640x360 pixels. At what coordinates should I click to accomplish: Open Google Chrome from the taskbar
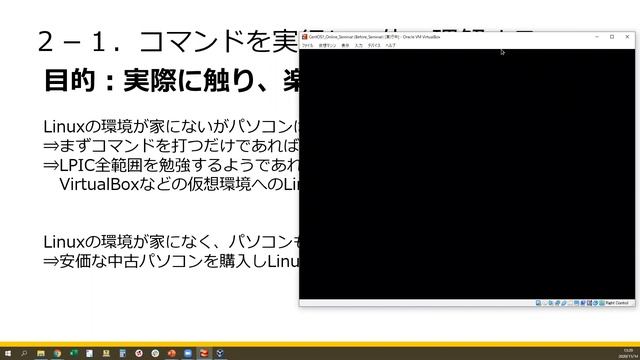point(57,353)
